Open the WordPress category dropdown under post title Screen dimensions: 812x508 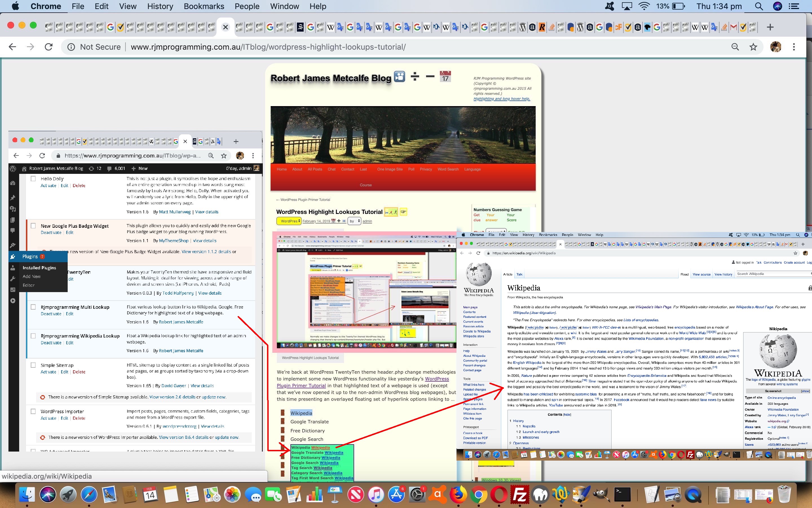pyautogui.click(x=288, y=221)
